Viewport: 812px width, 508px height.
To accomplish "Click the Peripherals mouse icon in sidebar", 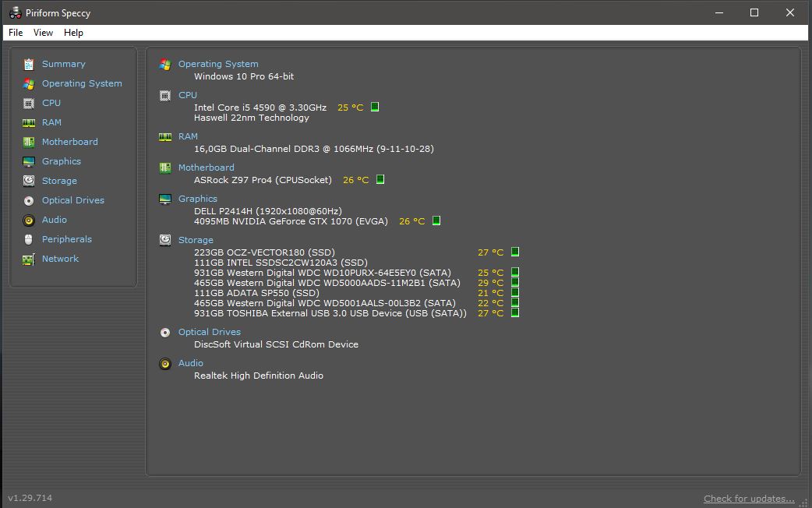I will tap(29, 239).
